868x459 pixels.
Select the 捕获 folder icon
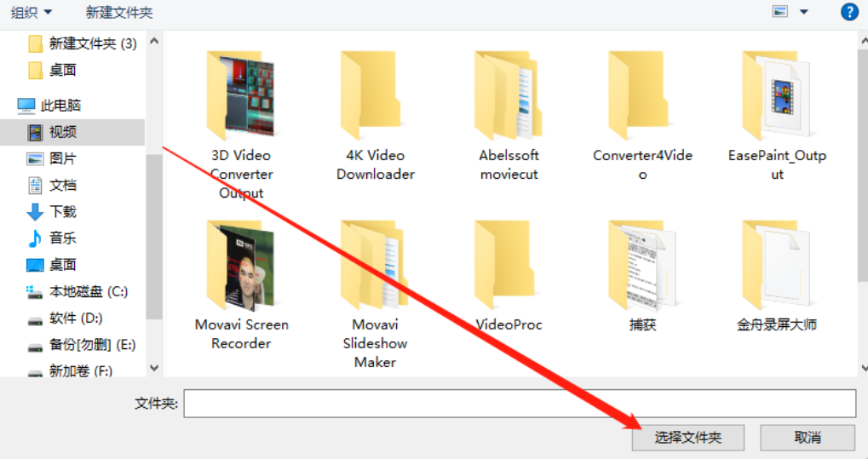642,265
